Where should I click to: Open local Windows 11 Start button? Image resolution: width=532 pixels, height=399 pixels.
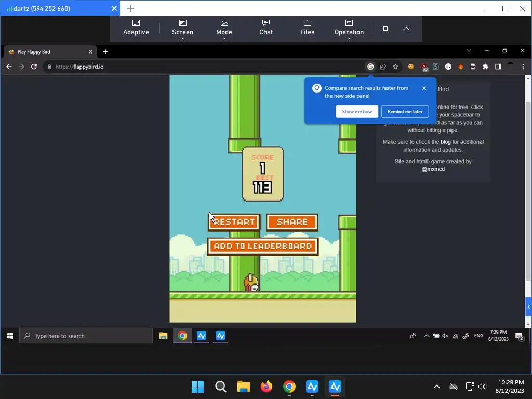click(x=197, y=387)
